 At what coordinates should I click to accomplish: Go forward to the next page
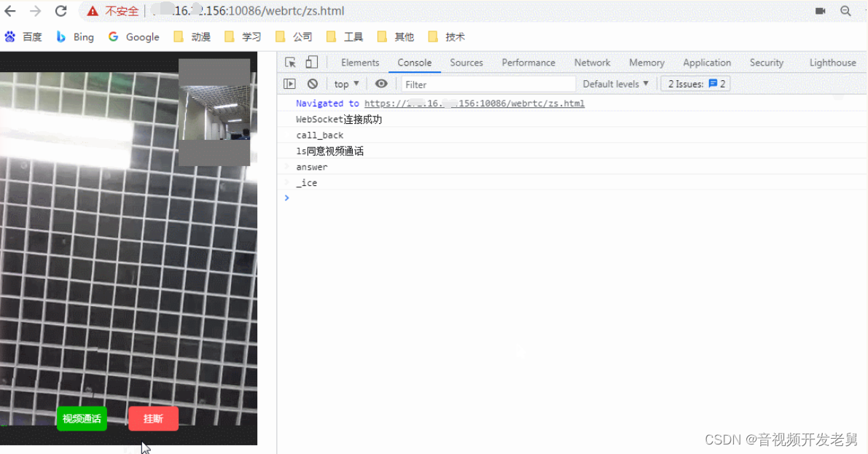36,11
